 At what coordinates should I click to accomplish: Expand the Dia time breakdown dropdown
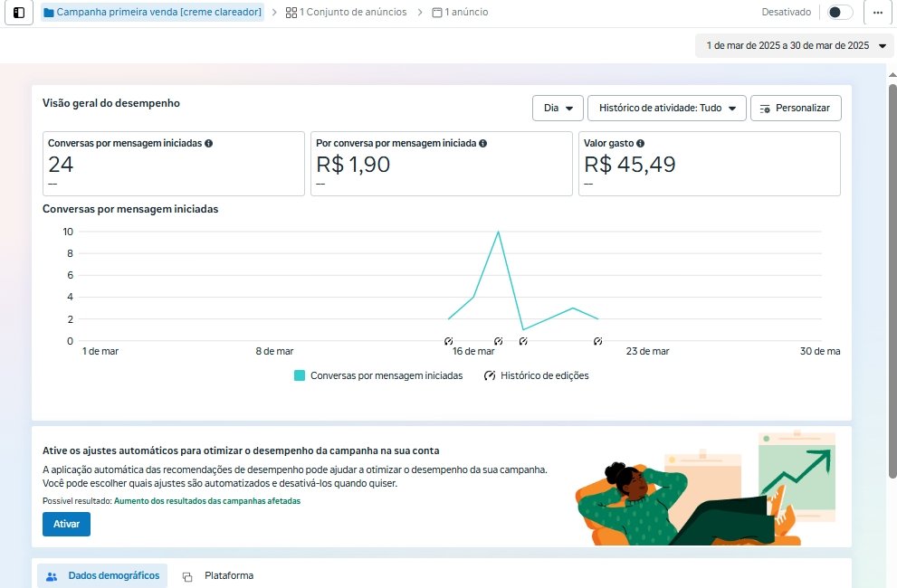558,108
